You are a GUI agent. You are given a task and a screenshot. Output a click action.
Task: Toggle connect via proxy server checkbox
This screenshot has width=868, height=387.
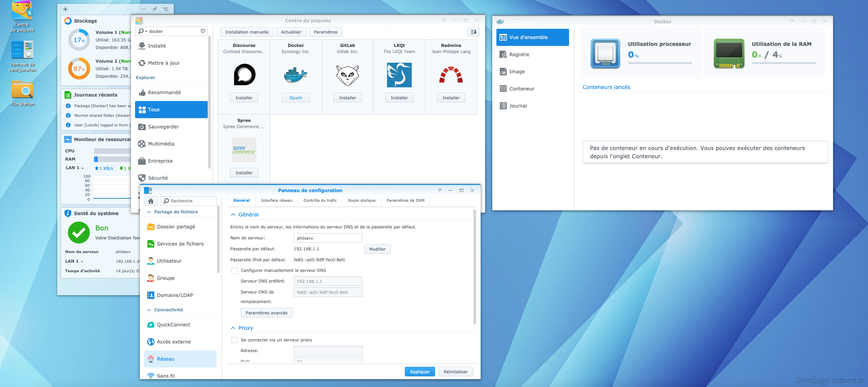pos(234,340)
